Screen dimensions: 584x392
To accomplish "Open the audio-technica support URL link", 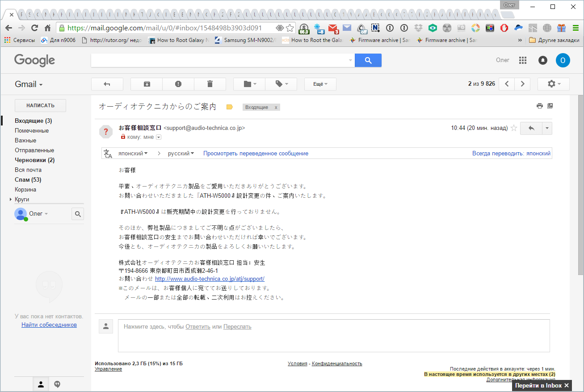I will (x=210, y=279).
